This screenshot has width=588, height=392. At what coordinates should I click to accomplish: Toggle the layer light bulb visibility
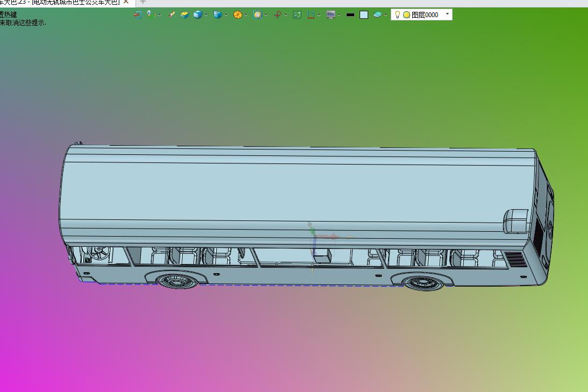click(398, 15)
